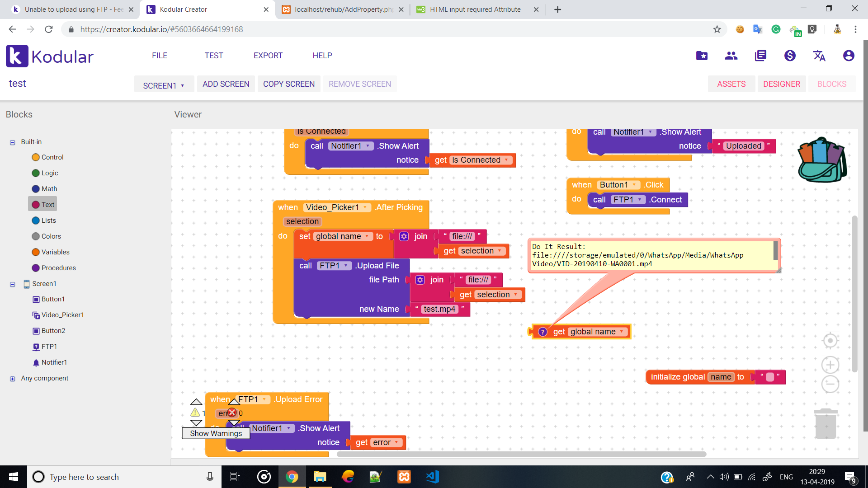
Task: Click the next warning down arrow
Action: [x=196, y=423]
